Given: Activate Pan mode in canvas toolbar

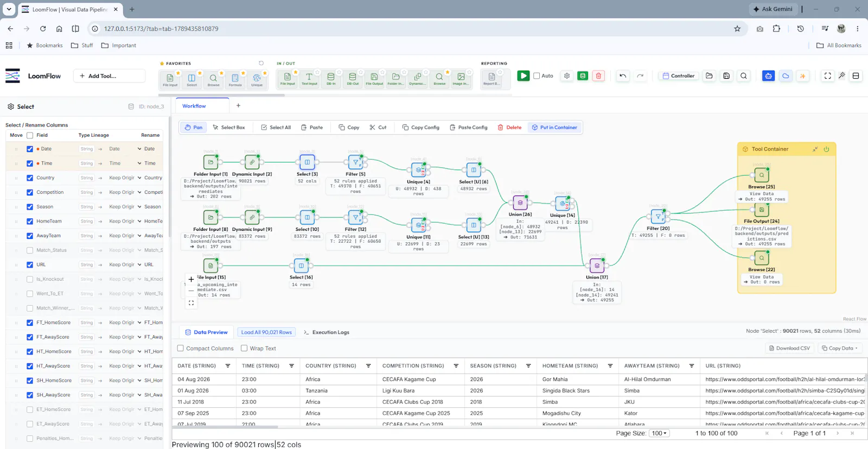Looking at the screenshot, I should click(194, 128).
